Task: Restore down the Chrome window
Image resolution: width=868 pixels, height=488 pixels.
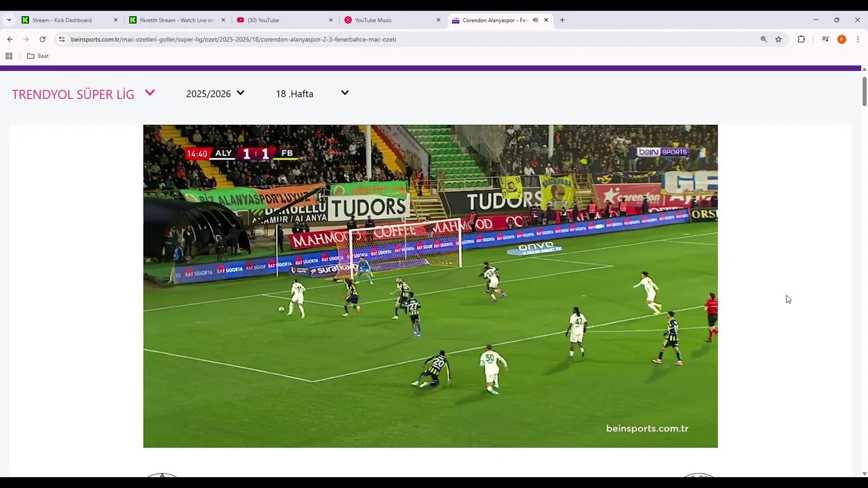Action: [837, 20]
